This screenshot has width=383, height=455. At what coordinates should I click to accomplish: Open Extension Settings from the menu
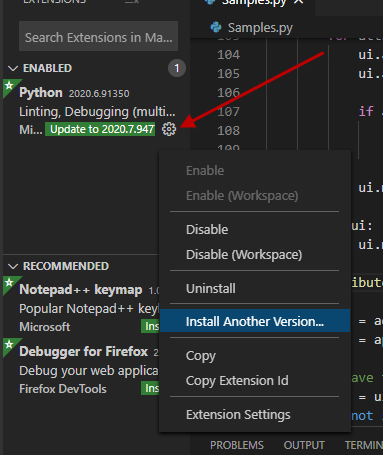(x=255, y=415)
